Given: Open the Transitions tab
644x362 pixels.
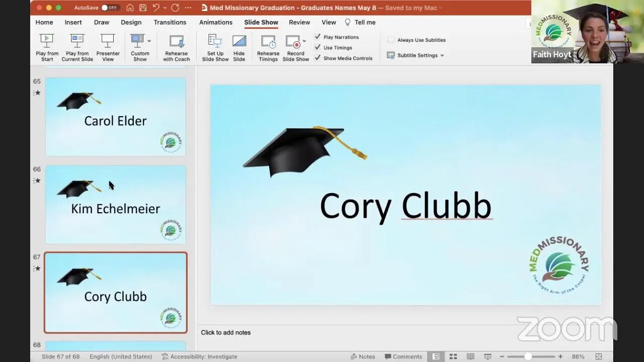Looking at the screenshot, I should [170, 22].
